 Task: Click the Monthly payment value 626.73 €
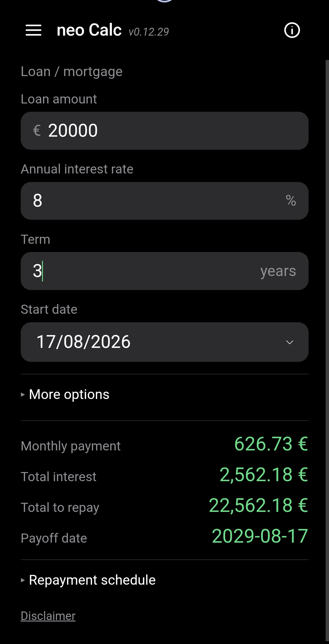pos(271,444)
